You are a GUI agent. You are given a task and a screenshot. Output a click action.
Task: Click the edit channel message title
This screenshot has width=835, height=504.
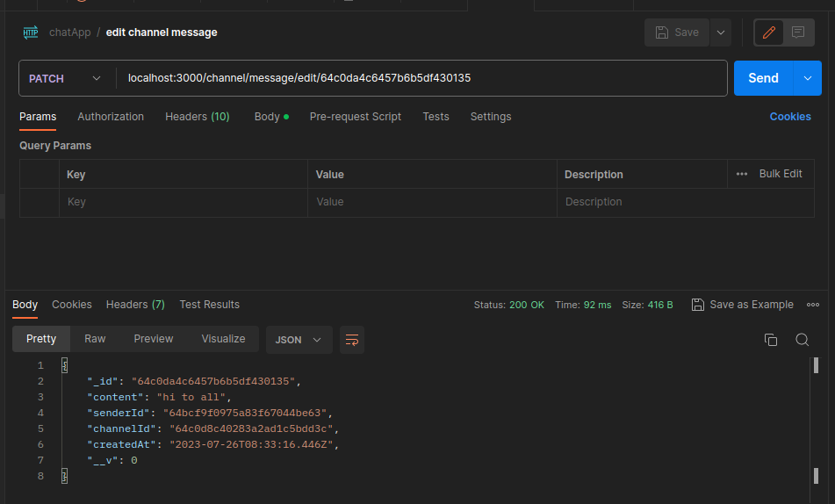pyautogui.click(x=162, y=32)
